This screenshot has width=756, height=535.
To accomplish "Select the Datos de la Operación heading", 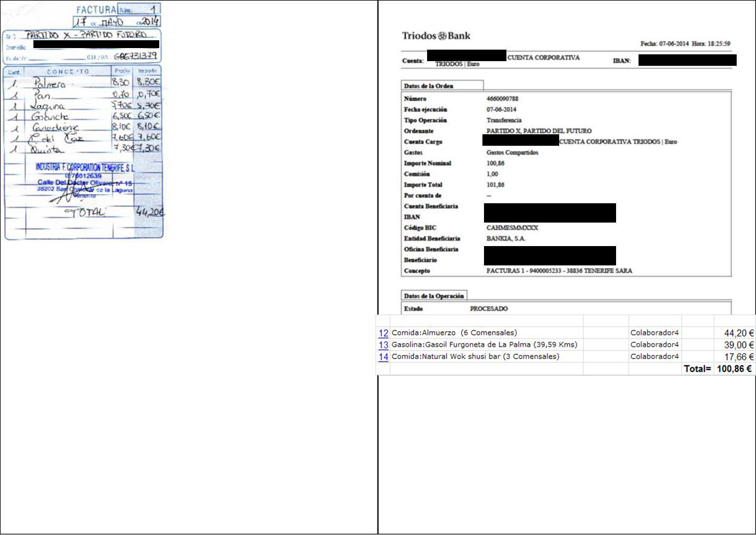I will click(434, 296).
